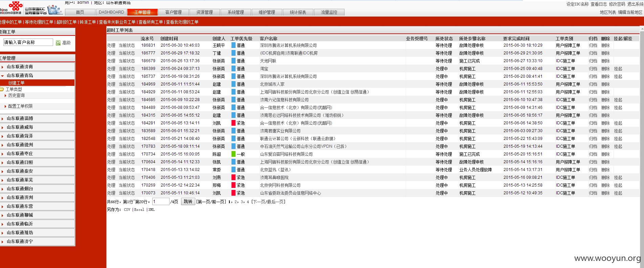This screenshot has height=268, width=644.
Task: Open 查看未关联业务工单 link
Action: 117,22
